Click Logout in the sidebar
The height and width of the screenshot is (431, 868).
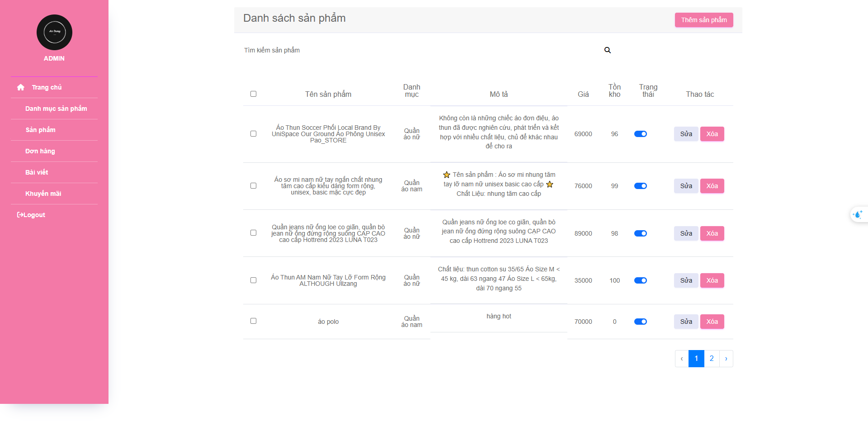tap(31, 215)
